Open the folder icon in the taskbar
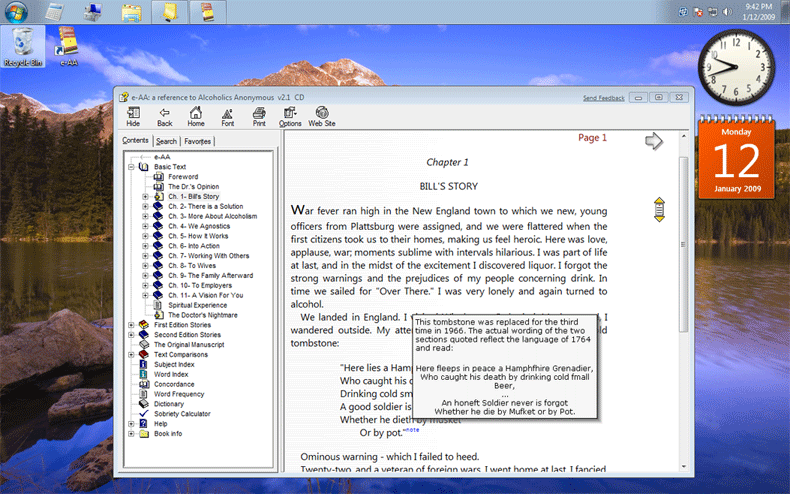 pyautogui.click(x=131, y=12)
